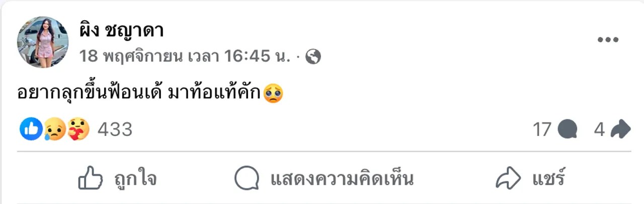
Task: View the 4 shares count
Action: [599, 130]
